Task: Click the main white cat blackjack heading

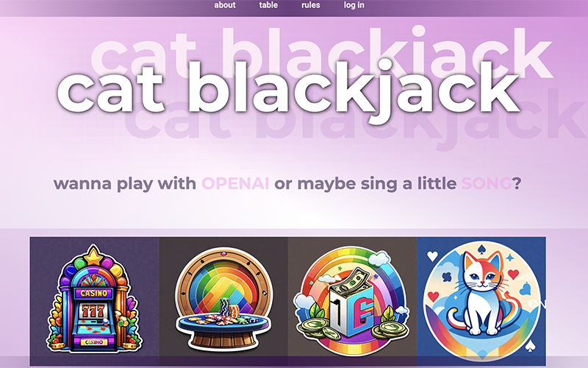Action: point(288,90)
